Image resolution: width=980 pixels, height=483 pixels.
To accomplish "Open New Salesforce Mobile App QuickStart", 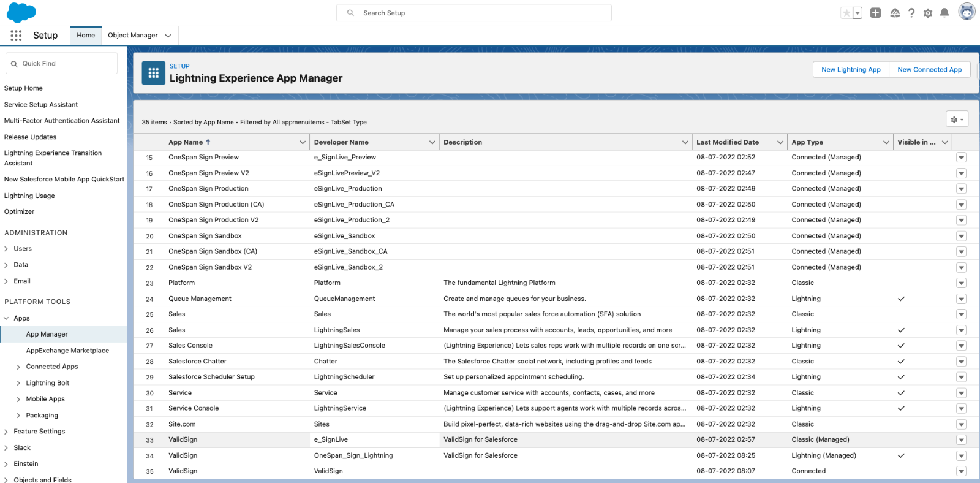I will coord(64,180).
